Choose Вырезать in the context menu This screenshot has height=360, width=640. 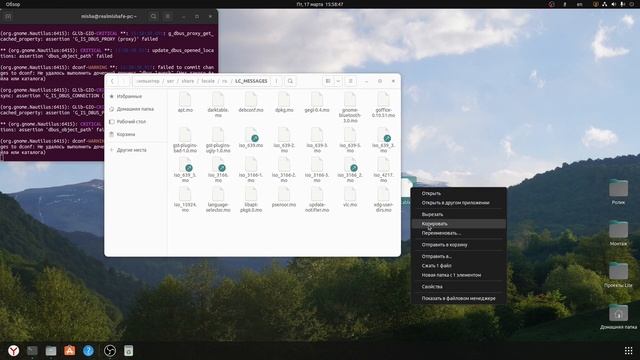point(458,214)
